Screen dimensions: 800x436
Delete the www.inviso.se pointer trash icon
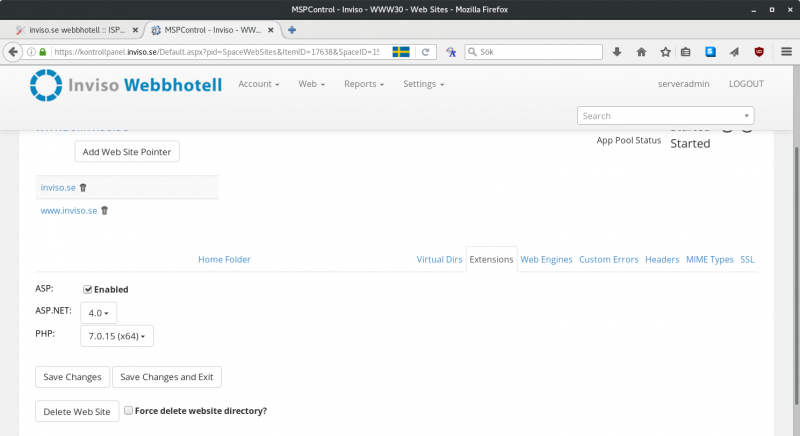[105, 211]
